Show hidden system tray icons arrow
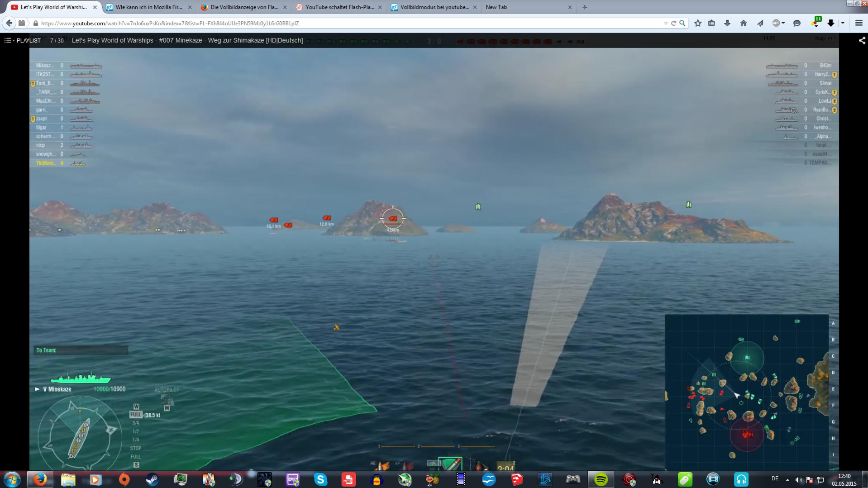 (787, 480)
